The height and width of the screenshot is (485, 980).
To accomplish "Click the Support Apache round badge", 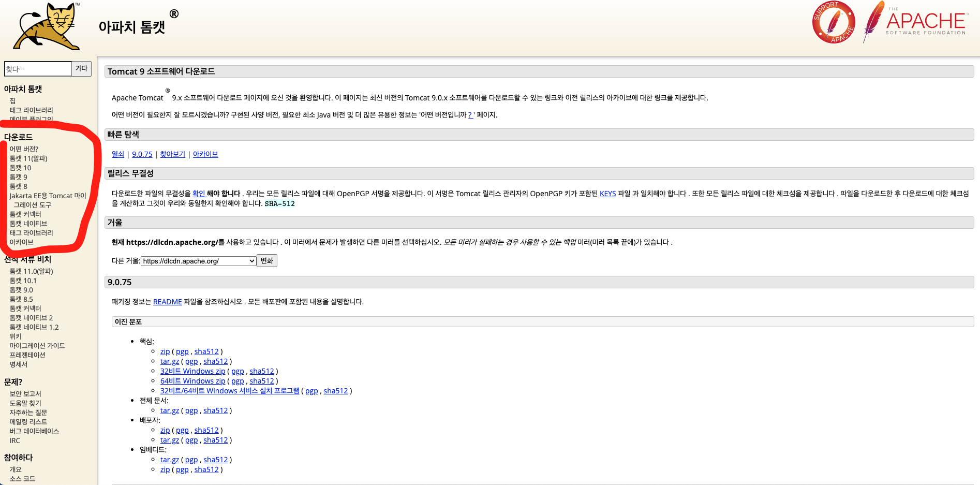I will coord(834,22).
